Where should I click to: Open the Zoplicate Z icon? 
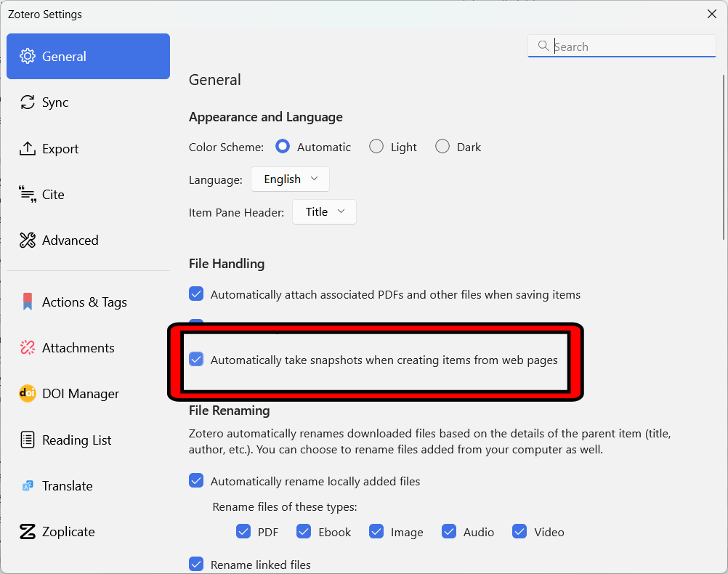click(x=28, y=532)
